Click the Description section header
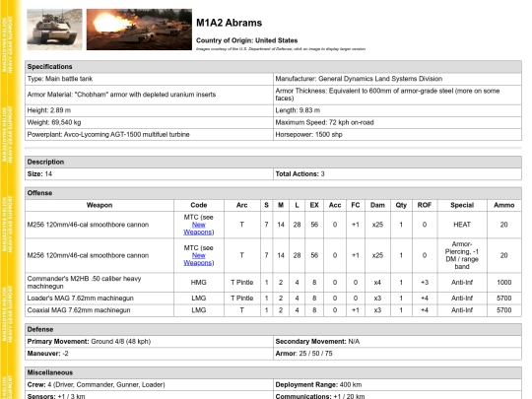532x399 pixels. pyautogui.click(x=273, y=162)
